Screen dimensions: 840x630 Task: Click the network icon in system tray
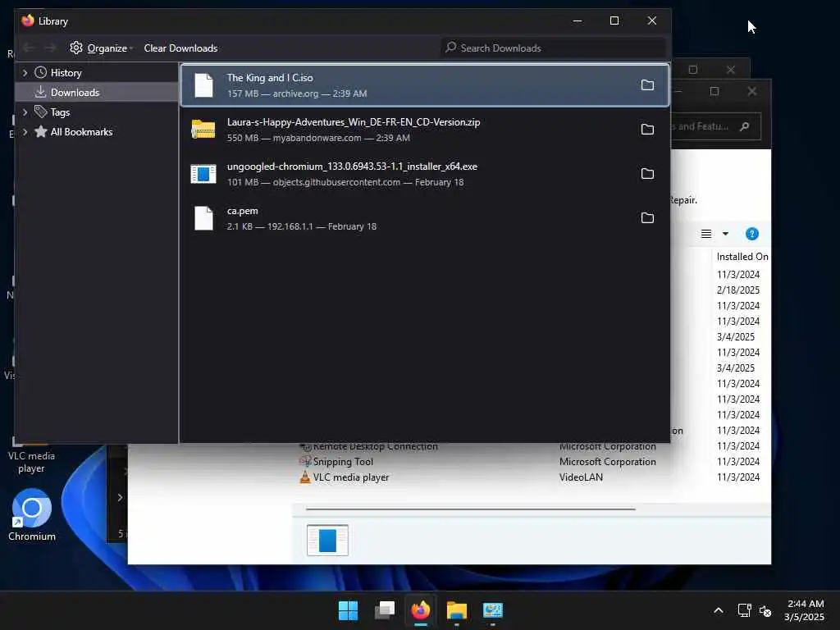tap(744, 610)
